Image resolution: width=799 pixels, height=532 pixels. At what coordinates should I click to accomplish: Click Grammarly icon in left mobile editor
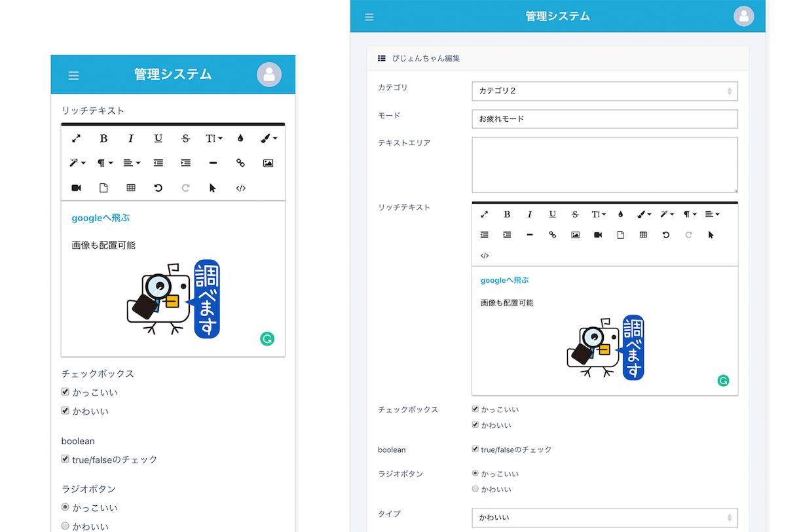coord(267,338)
